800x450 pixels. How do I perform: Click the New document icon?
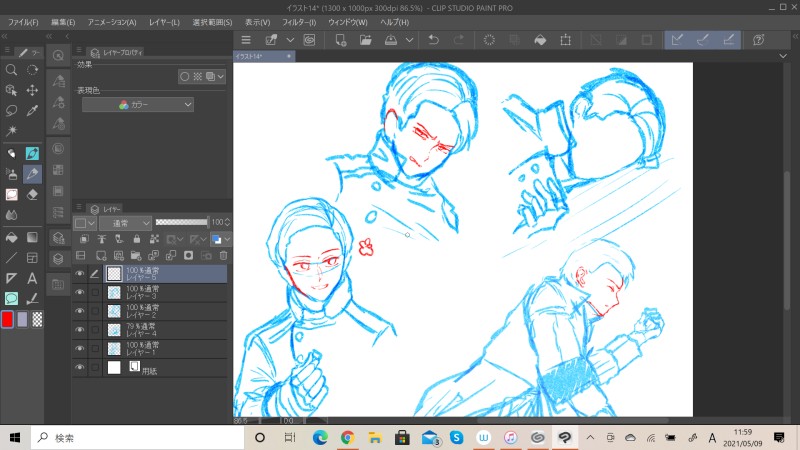(x=341, y=40)
